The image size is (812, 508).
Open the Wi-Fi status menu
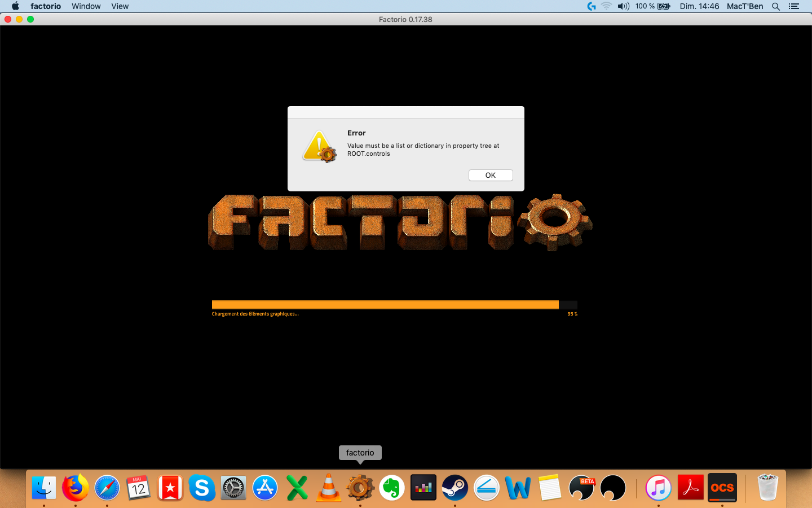pos(606,6)
